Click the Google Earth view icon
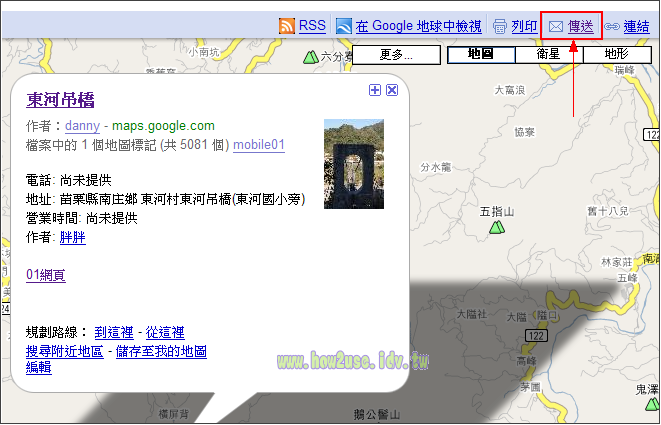661x425 pixels. [344, 26]
